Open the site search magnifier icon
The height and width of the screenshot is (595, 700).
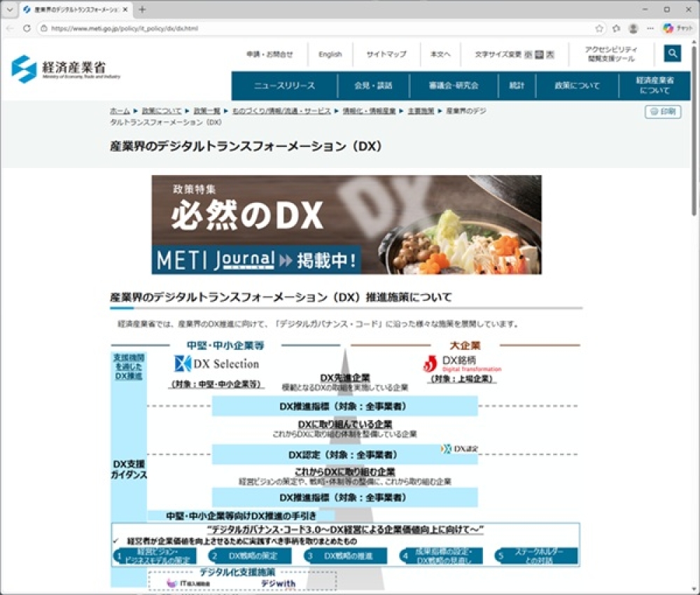pyautogui.click(x=672, y=53)
